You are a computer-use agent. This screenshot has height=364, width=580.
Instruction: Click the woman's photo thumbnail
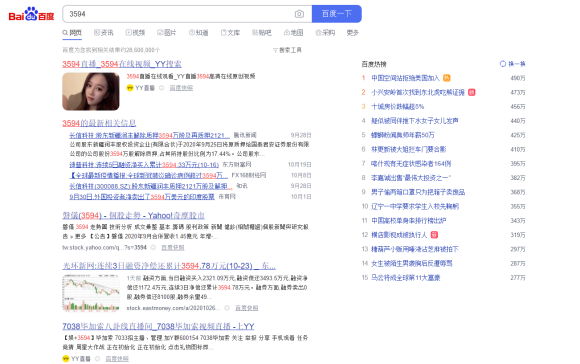[91, 91]
